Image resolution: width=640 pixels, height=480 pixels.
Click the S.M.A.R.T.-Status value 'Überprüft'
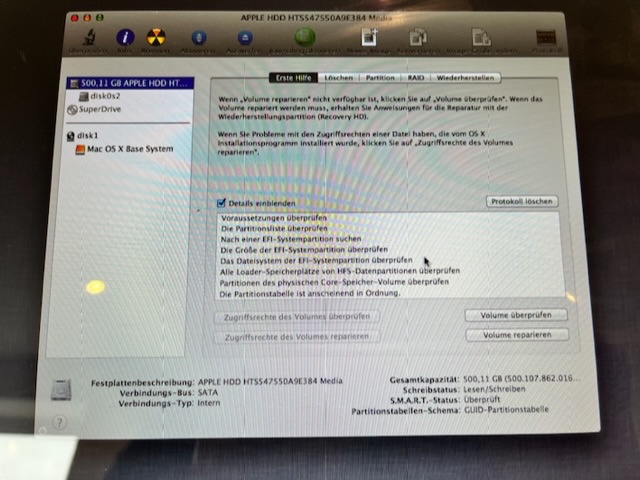482,400
